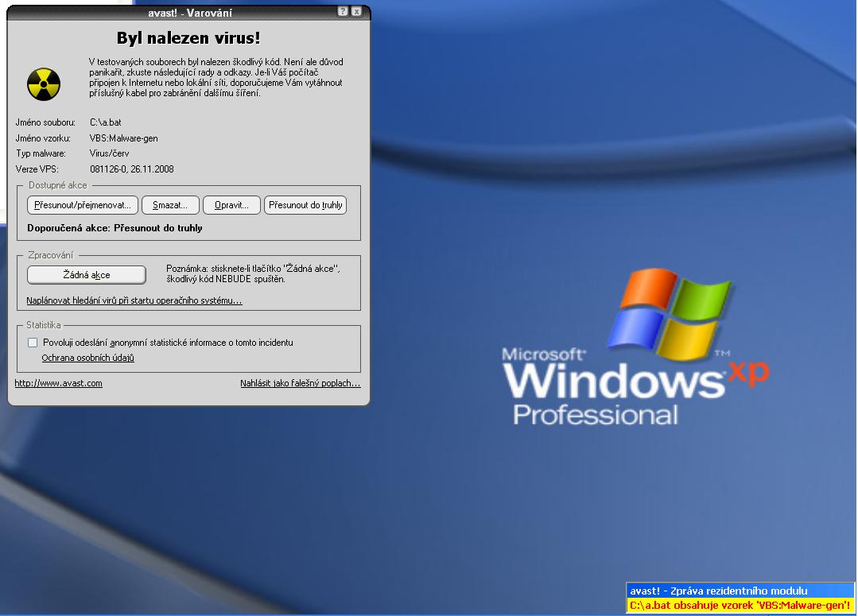The width and height of the screenshot is (858, 616).
Task: Click the Žádná akce button
Action: pyautogui.click(x=87, y=275)
